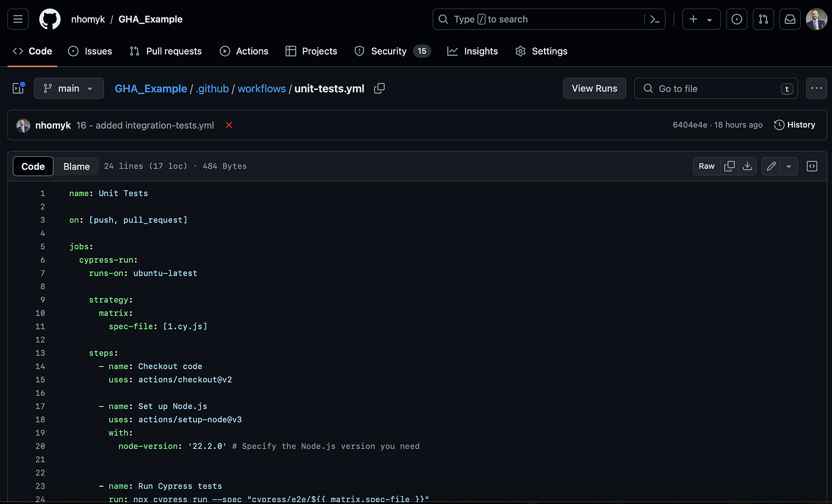The height and width of the screenshot is (504, 832).
Task: Open the code symbols panel
Action: [x=812, y=166]
